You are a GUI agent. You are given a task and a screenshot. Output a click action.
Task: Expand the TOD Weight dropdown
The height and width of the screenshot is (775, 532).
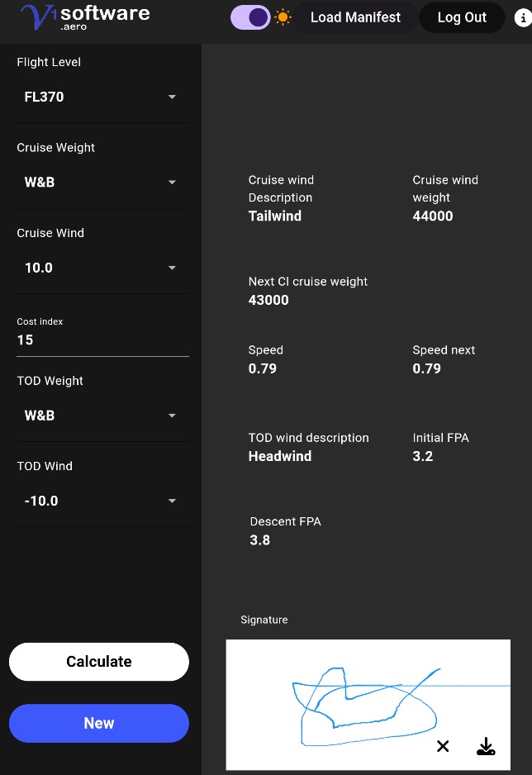click(x=100, y=416)
